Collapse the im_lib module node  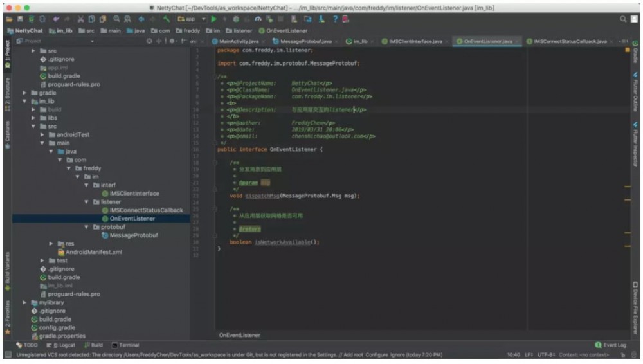(24, 102)
